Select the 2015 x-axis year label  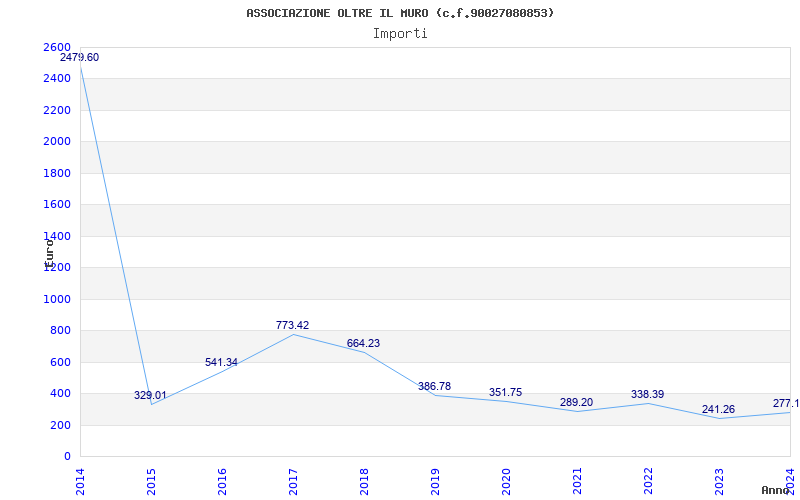[151, 482]
